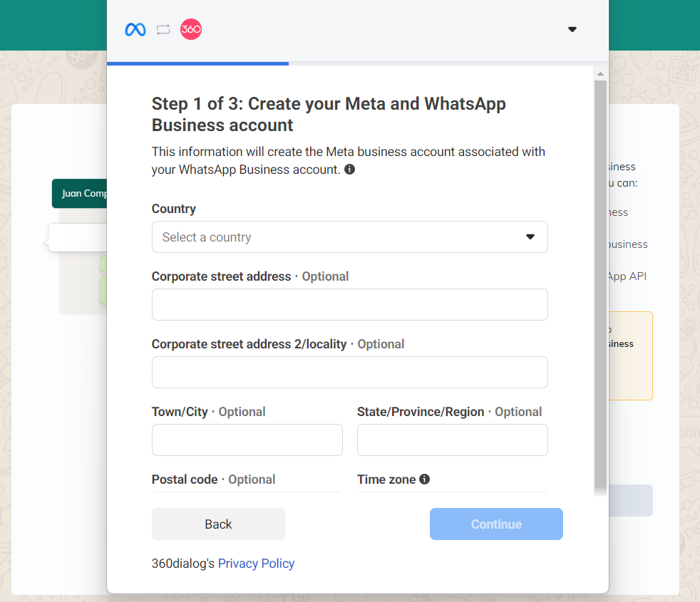Click the transfer arrows icon in header
Screen dimensions: 700x602
pos(163,29)
